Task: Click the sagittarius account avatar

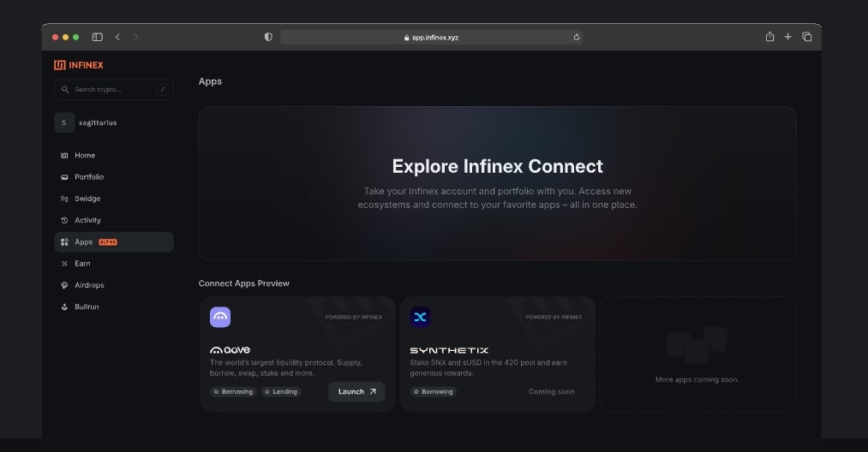Action: point(64,122)
